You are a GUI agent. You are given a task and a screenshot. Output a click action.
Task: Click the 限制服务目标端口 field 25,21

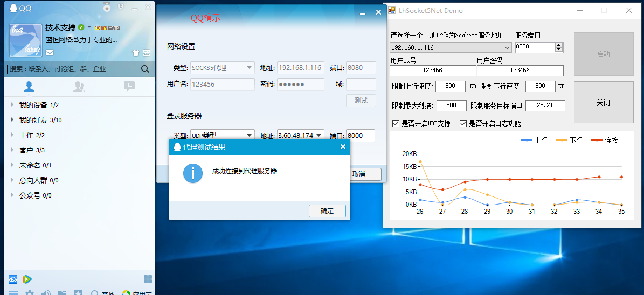pos(545,106)
